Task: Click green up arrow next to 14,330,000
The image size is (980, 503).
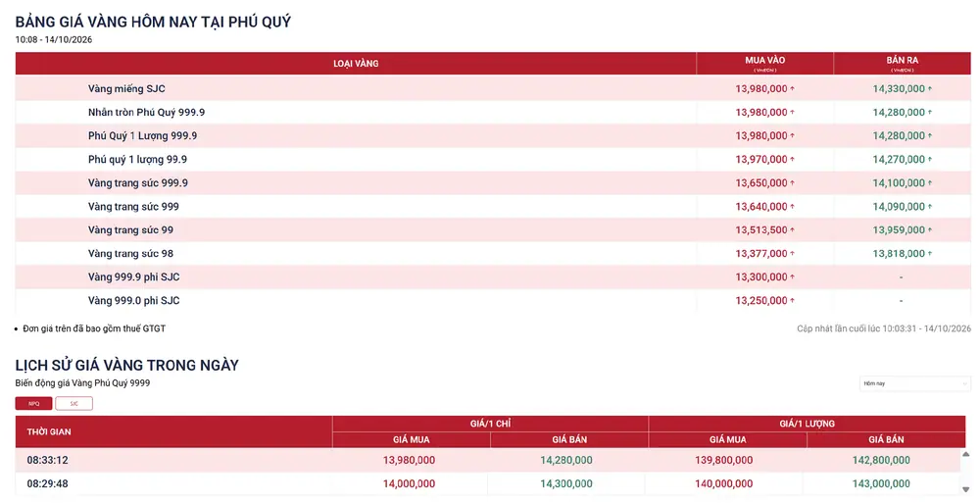Action: coord(930,89)
